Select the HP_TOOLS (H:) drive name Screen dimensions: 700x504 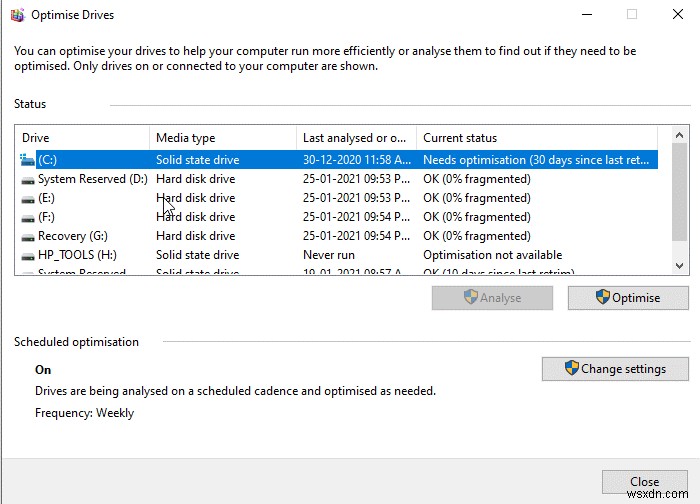point(77,255)
